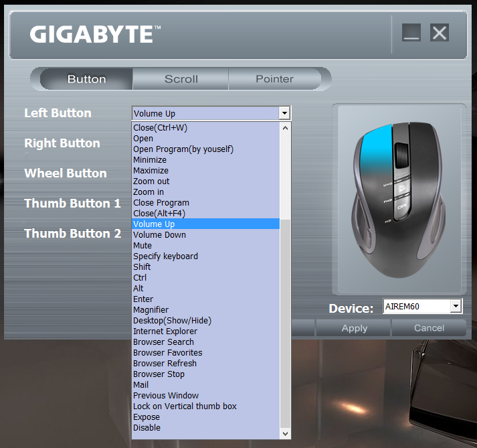Screen dimensions: 477x448
Task: Close the GIGABYTE window
Action: tap(440, 32)
